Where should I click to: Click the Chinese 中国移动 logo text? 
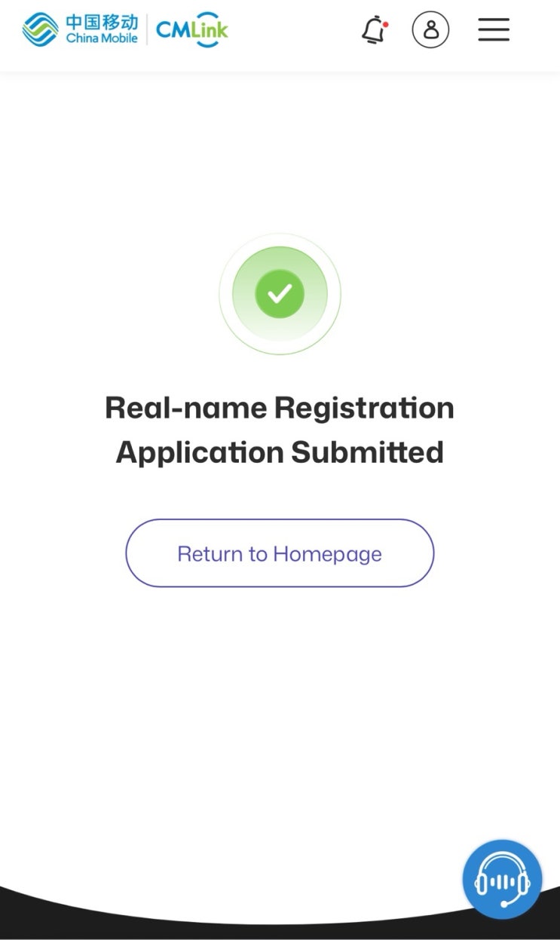[102, 22]
